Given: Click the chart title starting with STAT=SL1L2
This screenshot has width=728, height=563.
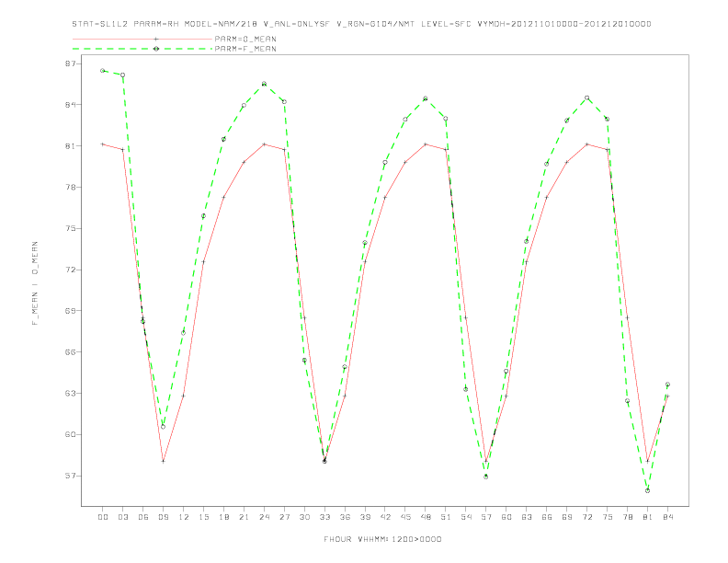Looking at the screenshot, I should coord(361,24).
